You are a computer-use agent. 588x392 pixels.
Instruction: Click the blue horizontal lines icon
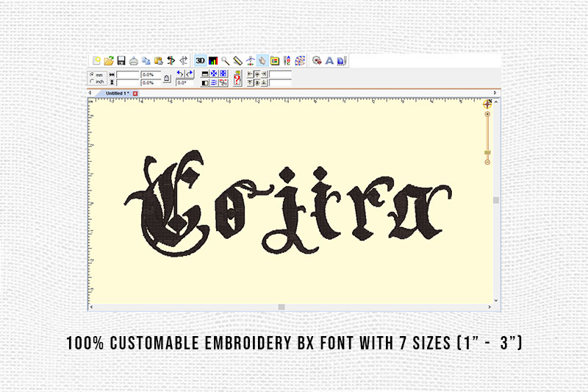click(213, 83)
